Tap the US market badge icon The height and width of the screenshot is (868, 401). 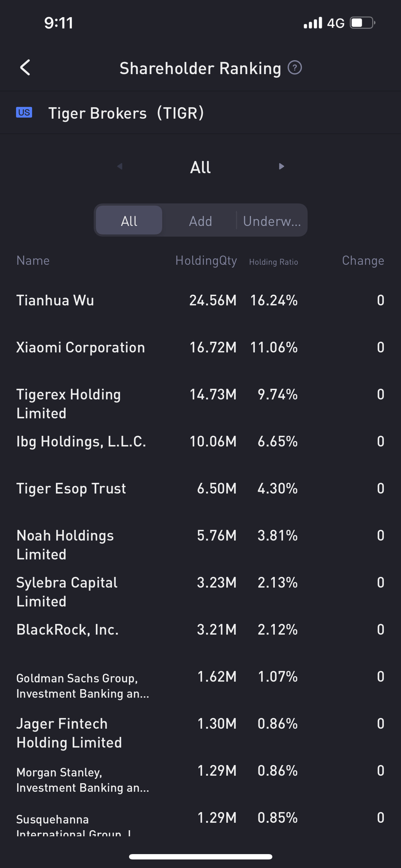click(x=24, y=113)
